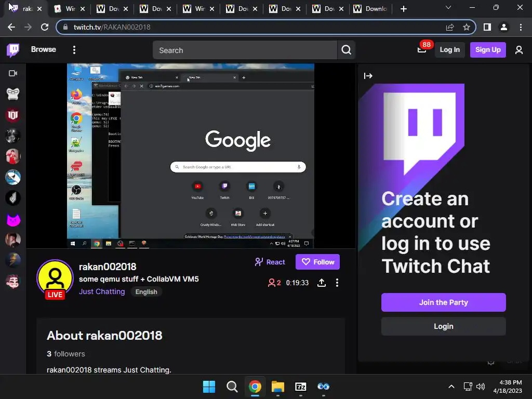Open the Chrome three-dot menu
Viewport: 532px width, 399px height.
click(x=521, y=27)
